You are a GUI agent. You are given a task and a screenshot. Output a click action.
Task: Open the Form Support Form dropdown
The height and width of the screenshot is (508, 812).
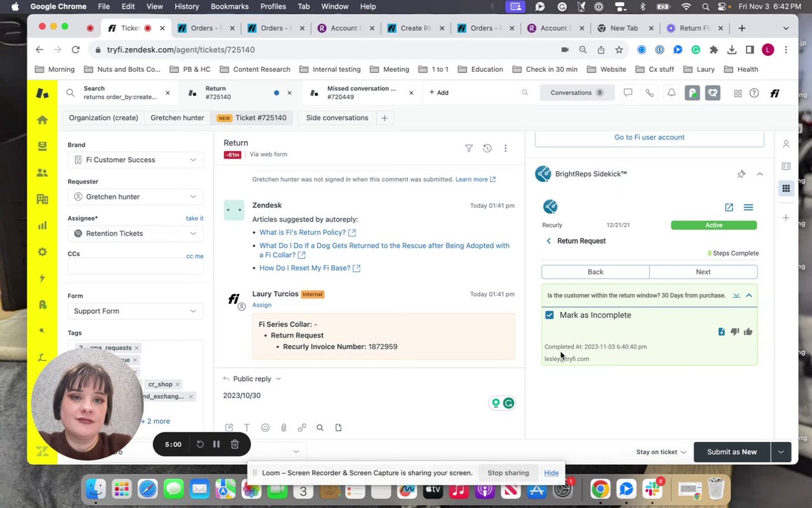136,311
